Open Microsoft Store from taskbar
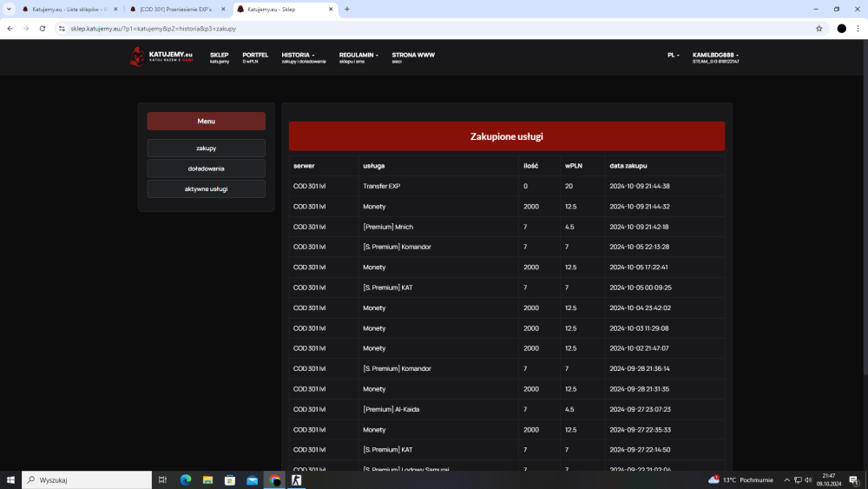The height and width of the screenshot is (489, 868). pyautogui.click(x=230, y=480)
